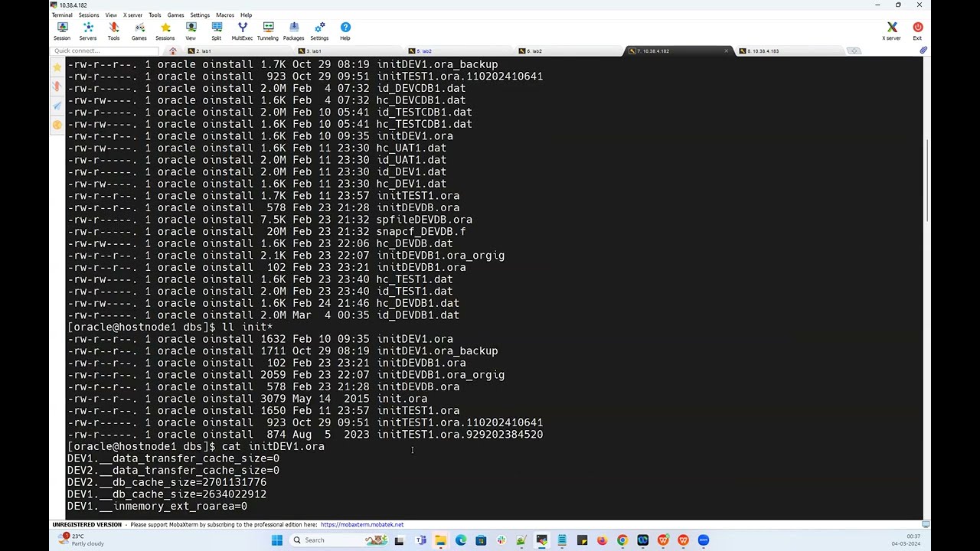Image resolution: width=980 pixels, height=551 pixels.
Task: Open the X server menu
Action: 133,15
